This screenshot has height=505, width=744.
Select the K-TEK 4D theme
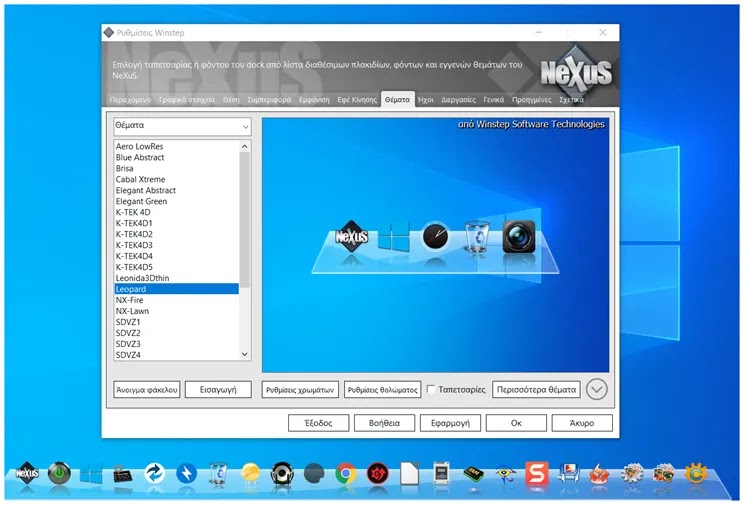(177, 212)
